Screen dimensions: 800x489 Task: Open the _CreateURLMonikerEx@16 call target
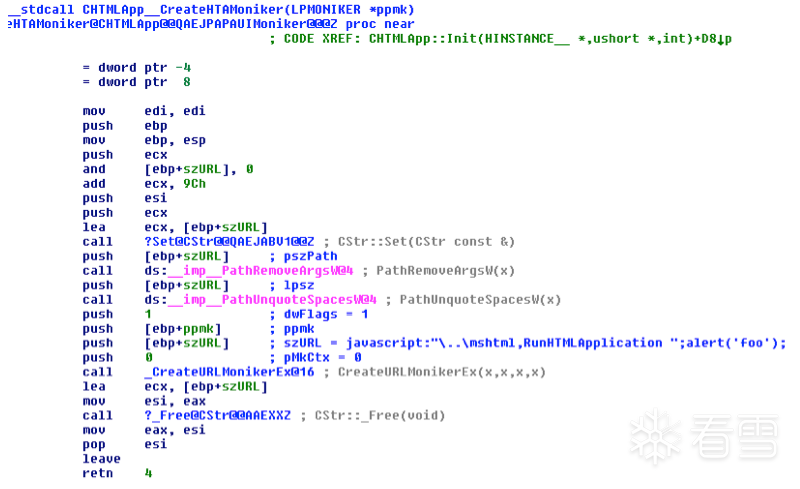(229, 372)
